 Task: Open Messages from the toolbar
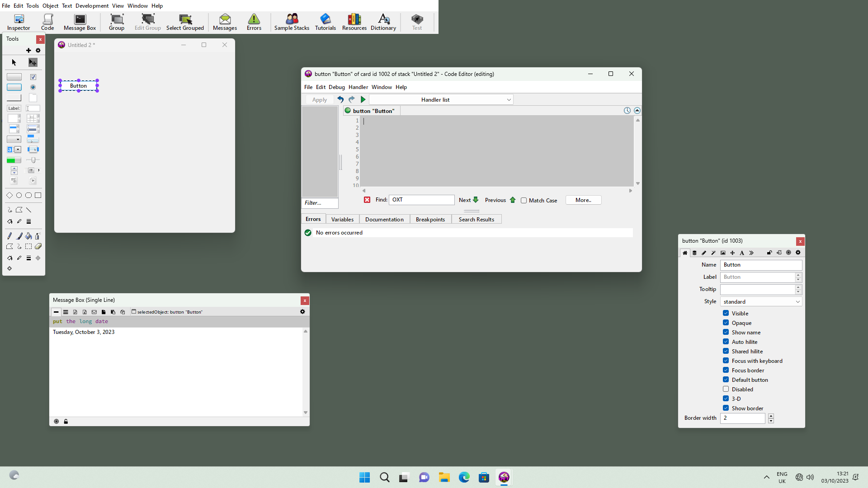pos(225,22)
